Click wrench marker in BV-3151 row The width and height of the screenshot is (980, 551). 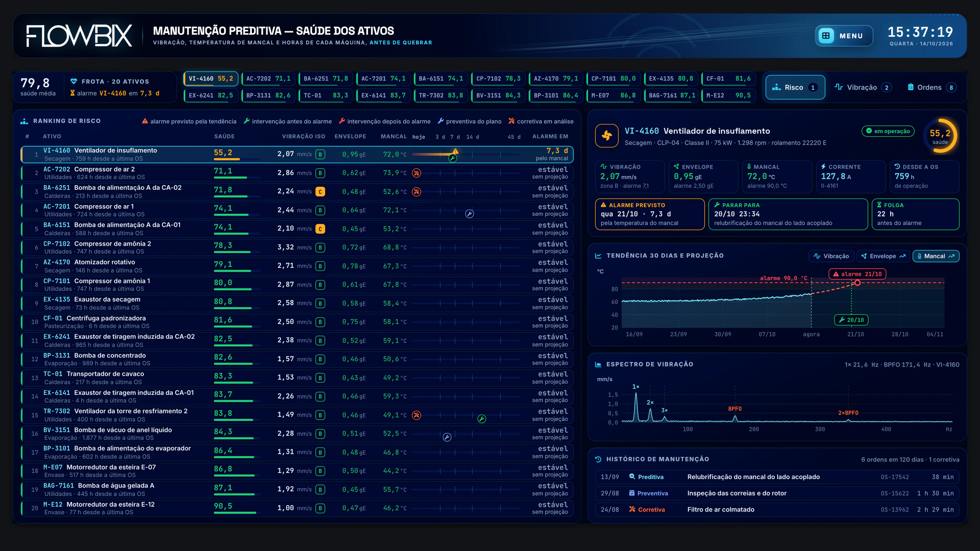447,437
